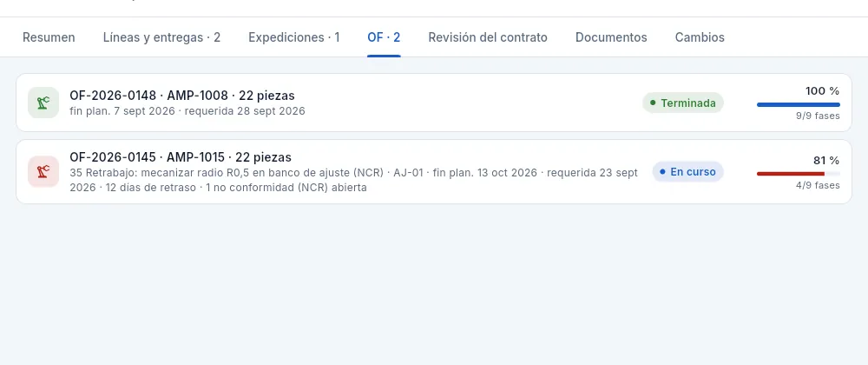This screenshot has height=365, width=868.
Task: Click '12 días de retraso' text
Action: coord(150,187)
